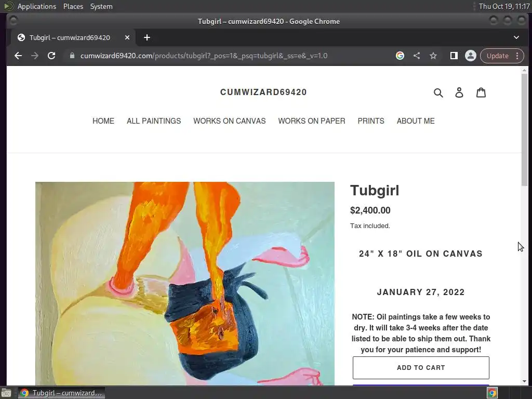Image resolution: width=532 pixels, height=399 pixels.
Task: Go back using the browser back arrow
Action: click(18, 56)
